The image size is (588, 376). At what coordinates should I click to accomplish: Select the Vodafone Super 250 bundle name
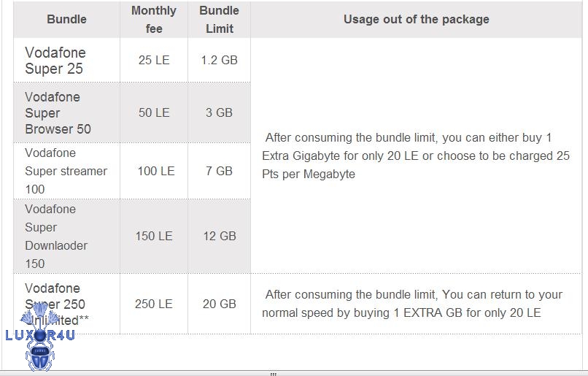pyautogui.click(x=55, y=296)
